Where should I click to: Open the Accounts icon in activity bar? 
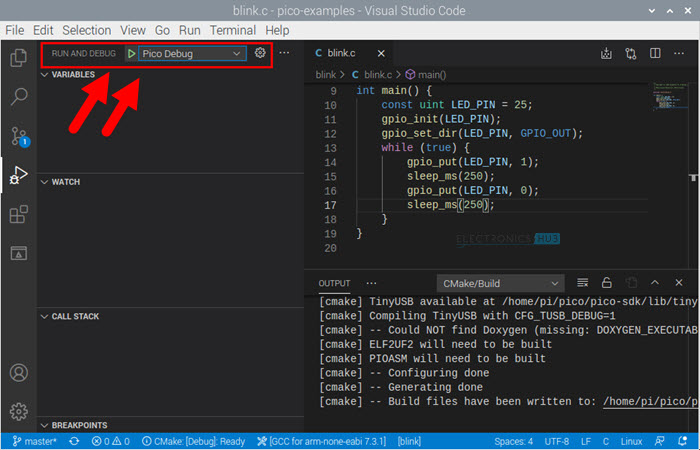pyautogui.click(x=18, y=373)
